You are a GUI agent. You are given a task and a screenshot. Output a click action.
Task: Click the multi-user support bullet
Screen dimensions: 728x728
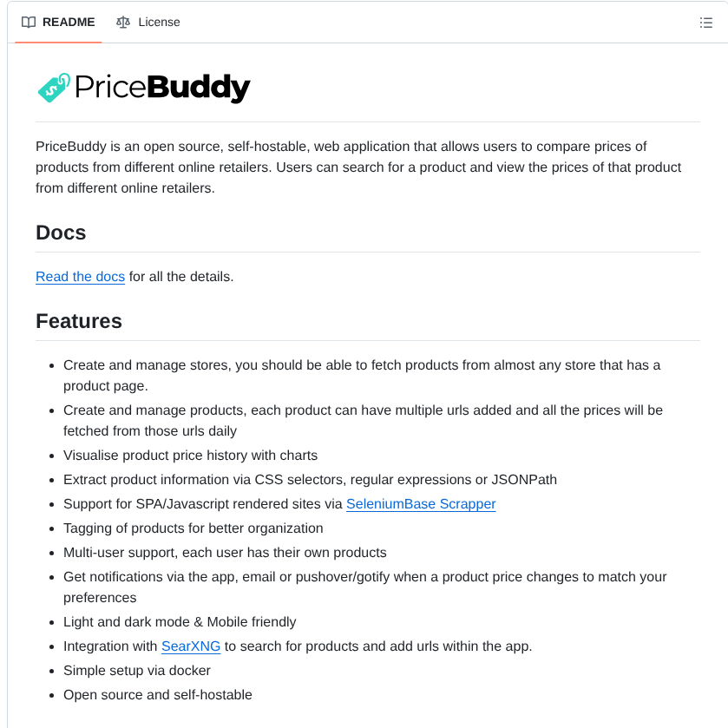coord(225,552)
